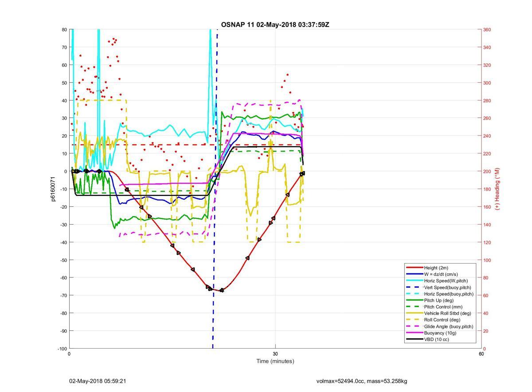The width and height of the screenshot is (532, 392).
Task: Click the left axis tick label "70"
Action: [x=64, y=47]
